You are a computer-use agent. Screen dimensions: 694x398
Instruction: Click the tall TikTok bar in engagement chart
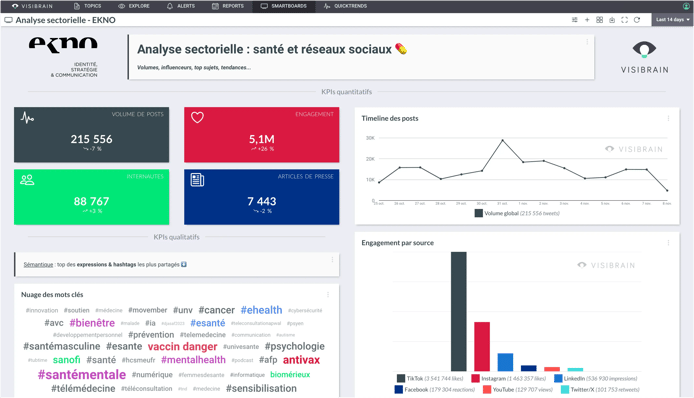(x=459, y=311)
